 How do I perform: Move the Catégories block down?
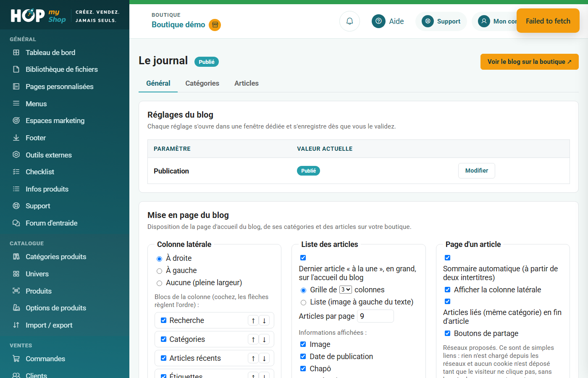click(264, 339)
